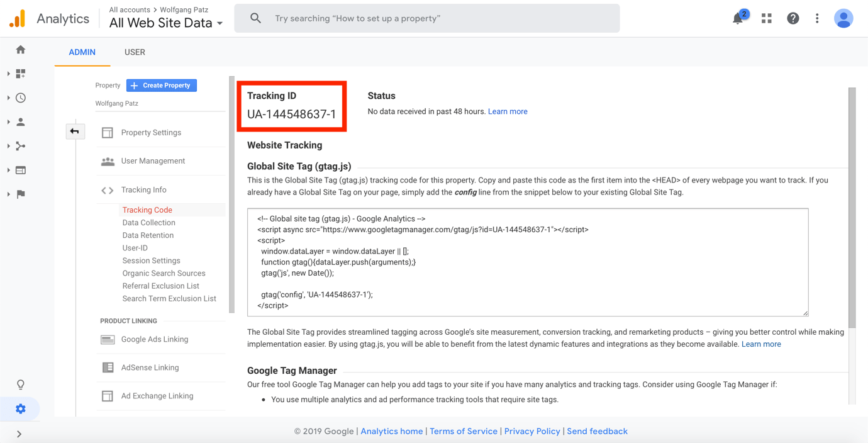Select Data Retention menu item
Image resolution: width=868 pixels, height=443 pixels.
[x=148, y=235]
